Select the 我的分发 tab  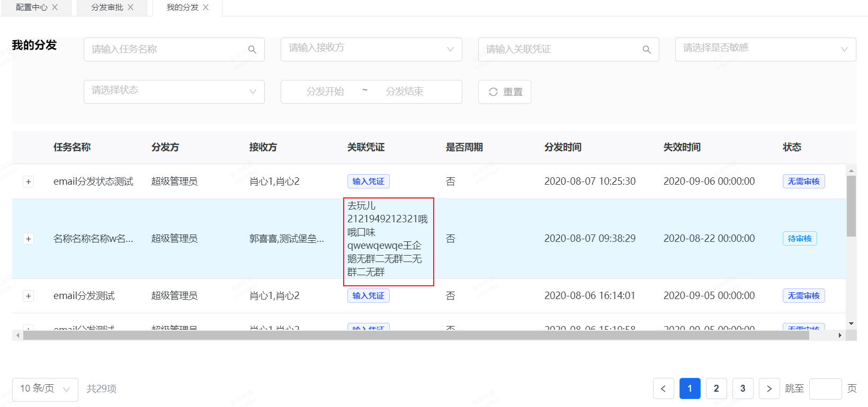[x=183, y=7]
